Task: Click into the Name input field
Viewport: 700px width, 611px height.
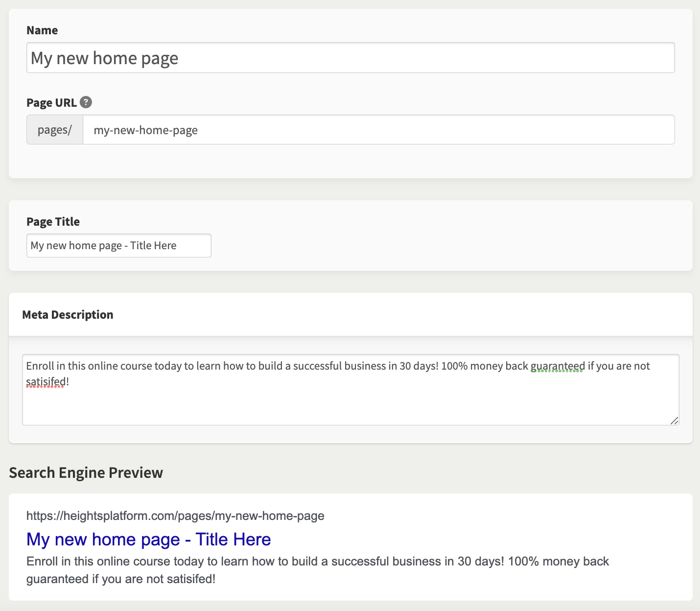Action: click(350, 58)
